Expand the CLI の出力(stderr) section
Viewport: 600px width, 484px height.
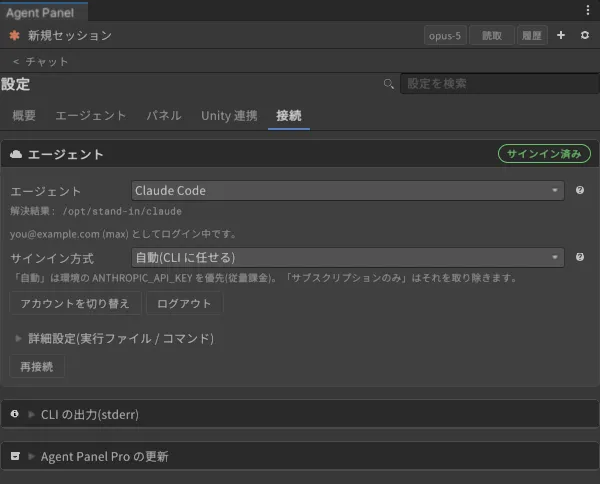(300, 414)
